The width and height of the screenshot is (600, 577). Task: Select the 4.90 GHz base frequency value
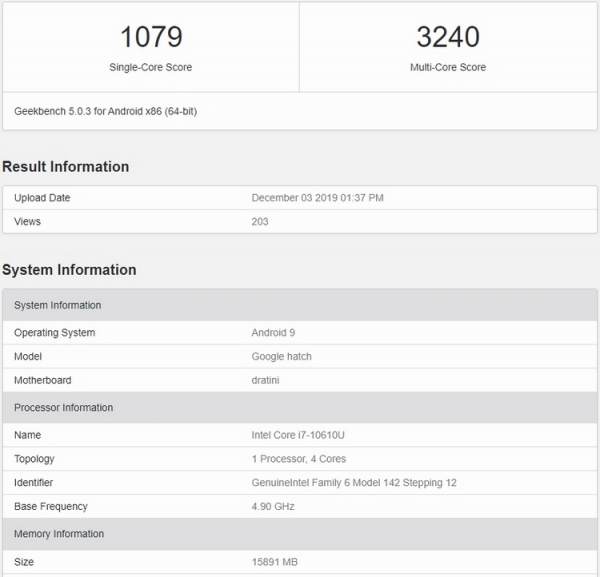(274, 507)
